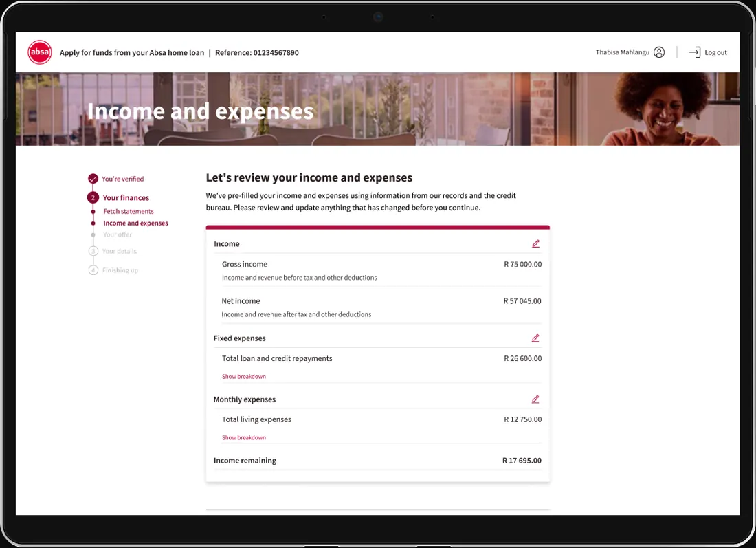
Task: Click step 3 circle for Your details
Action: [x=93, y=251]
